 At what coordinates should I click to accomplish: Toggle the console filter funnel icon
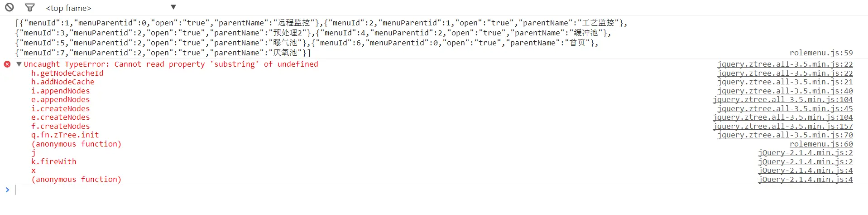30,7
